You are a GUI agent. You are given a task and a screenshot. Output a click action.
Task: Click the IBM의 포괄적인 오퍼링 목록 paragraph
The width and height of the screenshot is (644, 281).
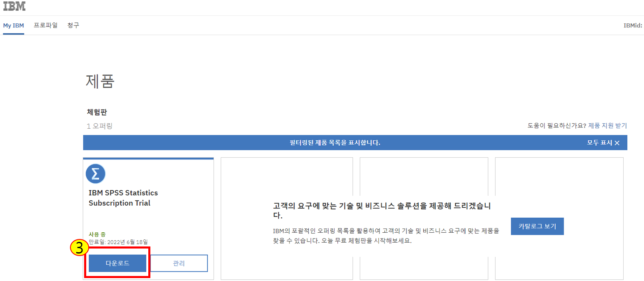click(386, 236)
